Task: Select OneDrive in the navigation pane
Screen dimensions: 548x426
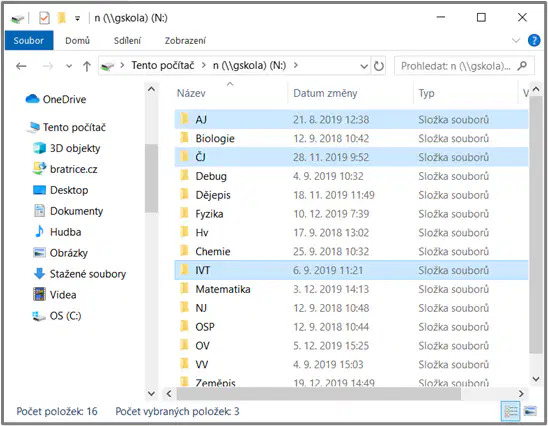Action: (x=56, y=99)
